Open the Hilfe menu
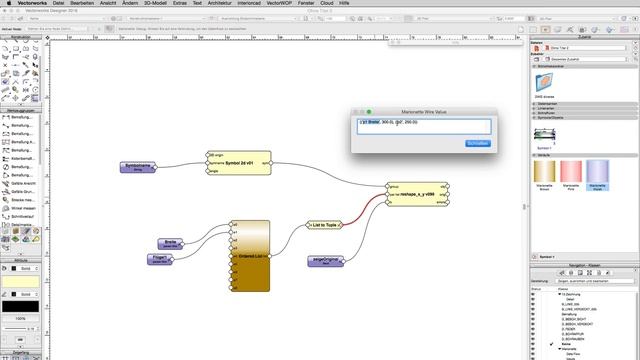The image size is (640, 360). point(344,3)
